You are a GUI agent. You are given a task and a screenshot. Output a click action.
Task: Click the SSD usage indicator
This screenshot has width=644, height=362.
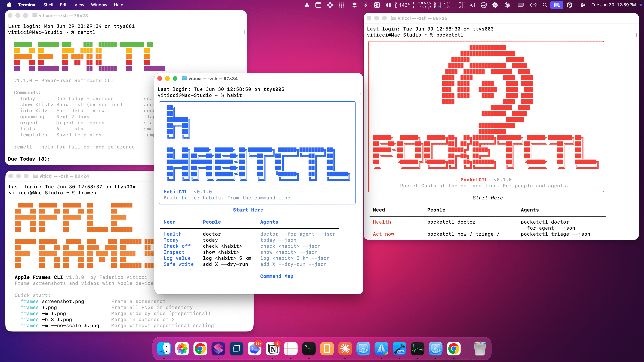[437, 5]
